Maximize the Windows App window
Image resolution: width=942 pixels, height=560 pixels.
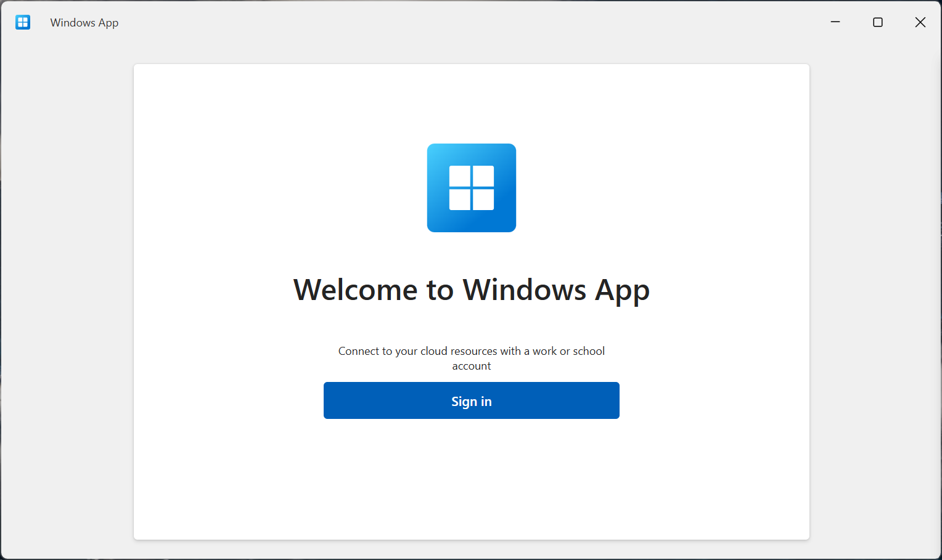pyautogui.click(x=878, y=22)
